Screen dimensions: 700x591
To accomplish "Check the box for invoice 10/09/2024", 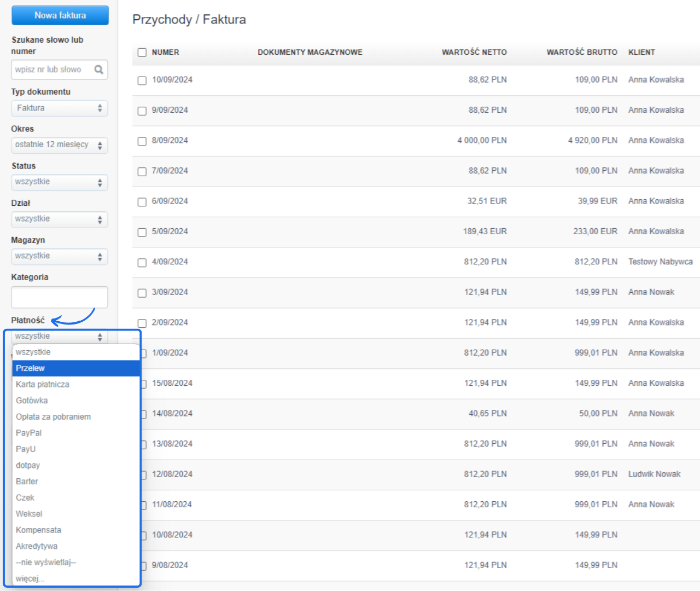I will [142, 80].
